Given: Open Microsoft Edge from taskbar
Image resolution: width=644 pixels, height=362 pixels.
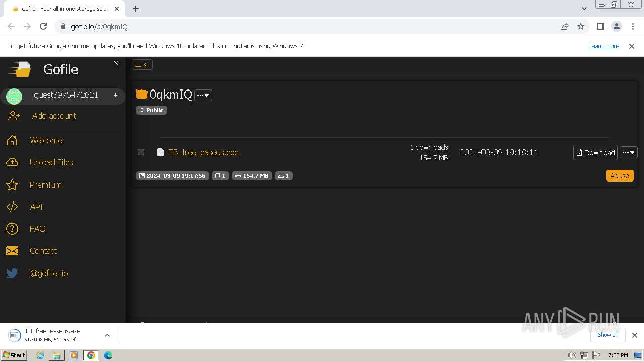Looking at the screenshot, I should (108, 355).
